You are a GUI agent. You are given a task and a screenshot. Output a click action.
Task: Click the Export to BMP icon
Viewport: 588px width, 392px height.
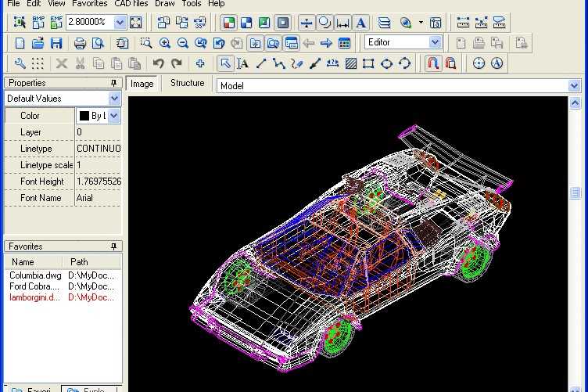38,22
